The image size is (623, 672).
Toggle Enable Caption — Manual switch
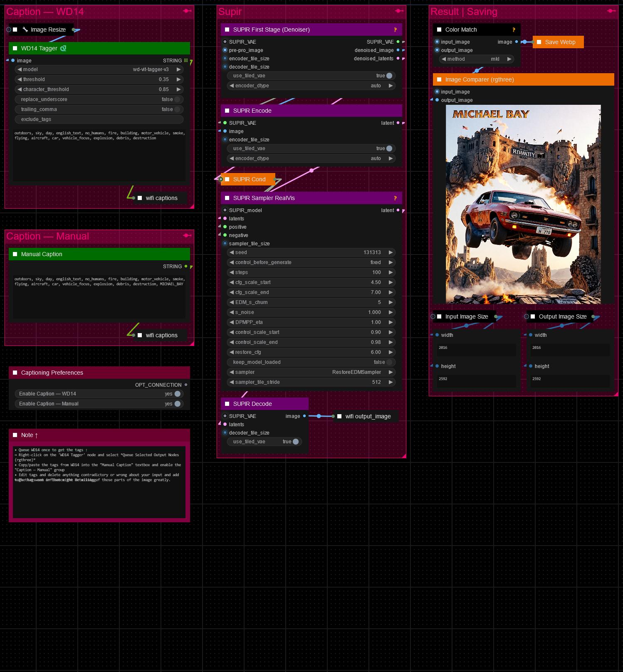pyautogui.click(x=178, y=404)
